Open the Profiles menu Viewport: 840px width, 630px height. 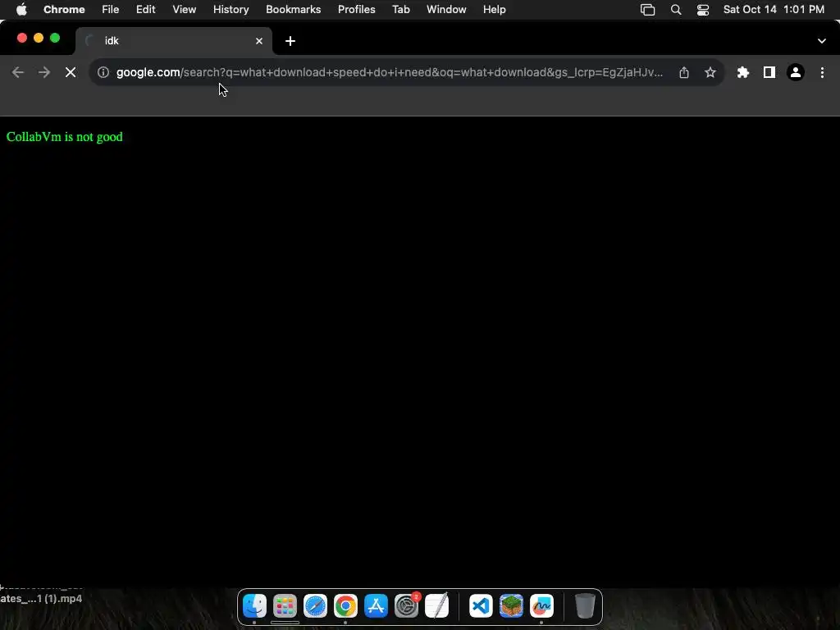[x=357, y=10]
